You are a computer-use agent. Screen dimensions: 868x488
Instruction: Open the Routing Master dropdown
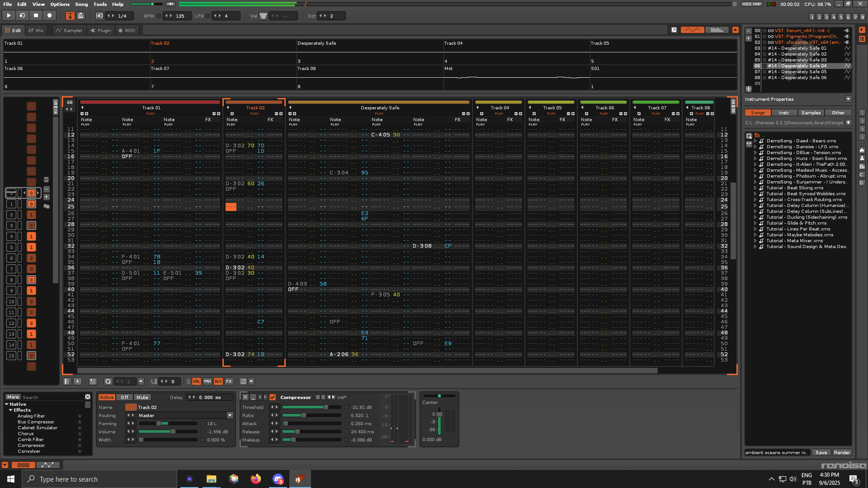pyautogui.click(x=230, y=415)
